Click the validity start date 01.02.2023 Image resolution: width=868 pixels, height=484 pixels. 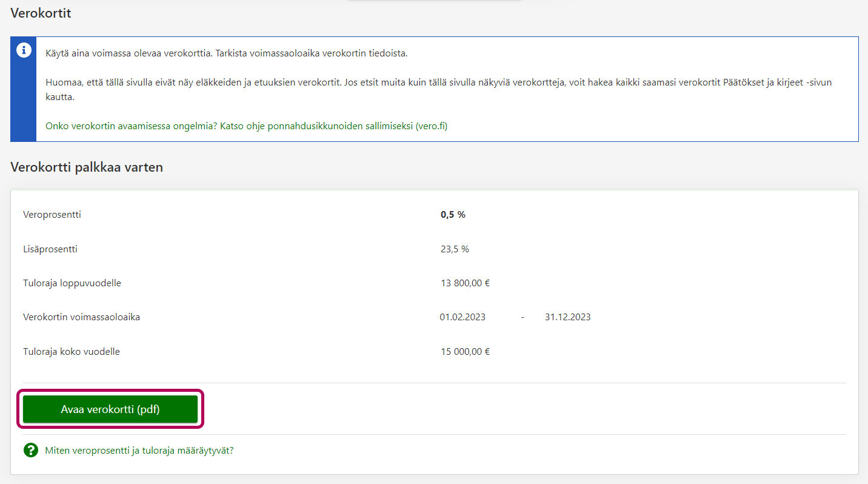click(x=462, y=317)
